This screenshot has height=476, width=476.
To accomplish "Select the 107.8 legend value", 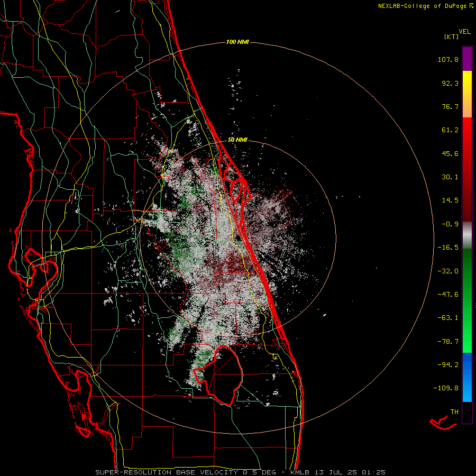I will click(x=448, y=59).
